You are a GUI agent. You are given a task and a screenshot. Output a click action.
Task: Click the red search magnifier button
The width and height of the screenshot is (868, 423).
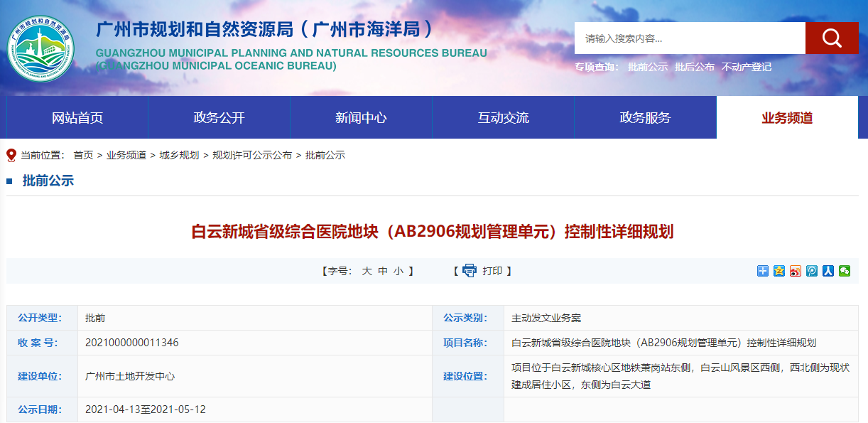(832, 38)
